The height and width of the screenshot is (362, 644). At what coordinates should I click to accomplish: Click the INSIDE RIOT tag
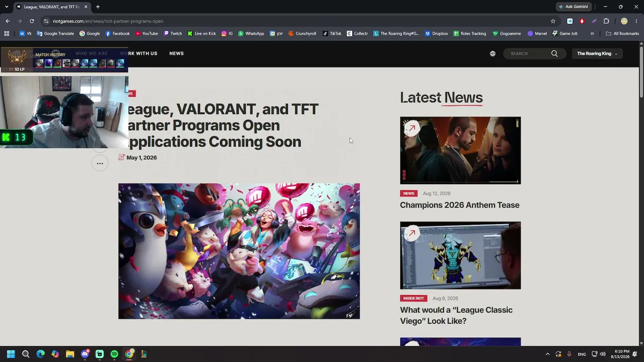(x=414, y=298)
